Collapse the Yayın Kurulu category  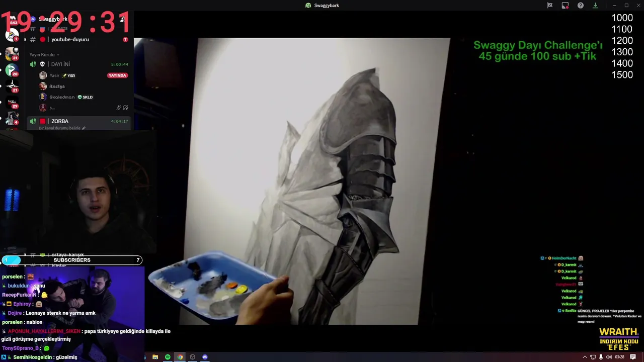tap(44, 54)
